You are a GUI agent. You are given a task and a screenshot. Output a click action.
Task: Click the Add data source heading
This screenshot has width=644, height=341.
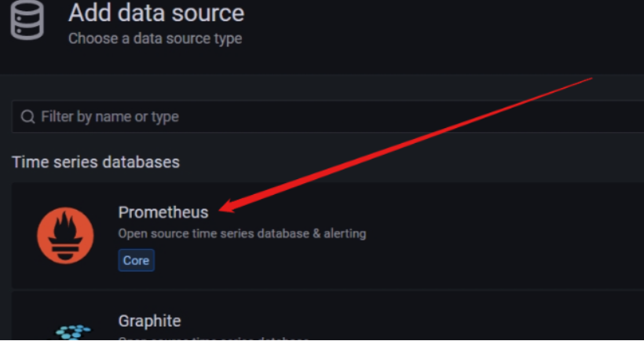(156, 13)
